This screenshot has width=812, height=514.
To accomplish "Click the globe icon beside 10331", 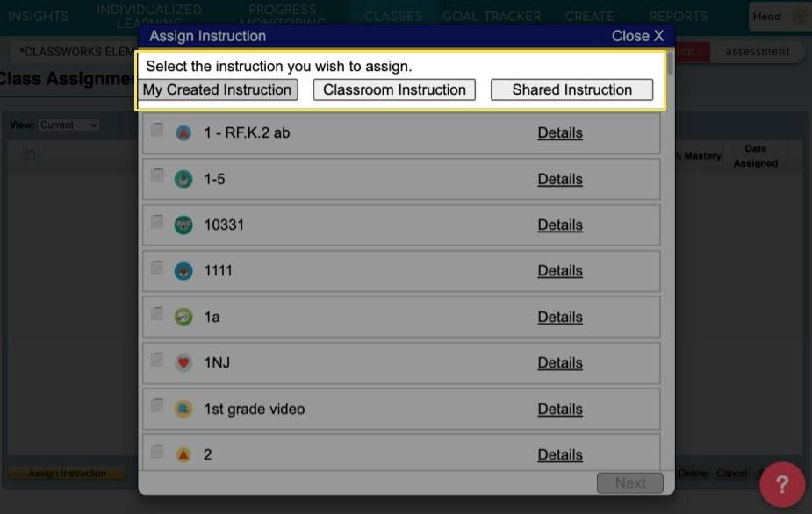I will pos(183,225).
